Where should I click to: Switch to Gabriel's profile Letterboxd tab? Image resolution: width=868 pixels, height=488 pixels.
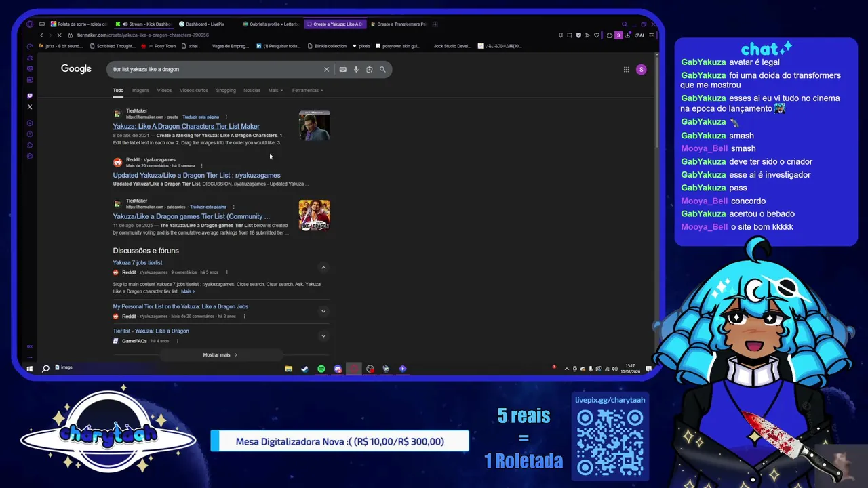click(272, 24)
